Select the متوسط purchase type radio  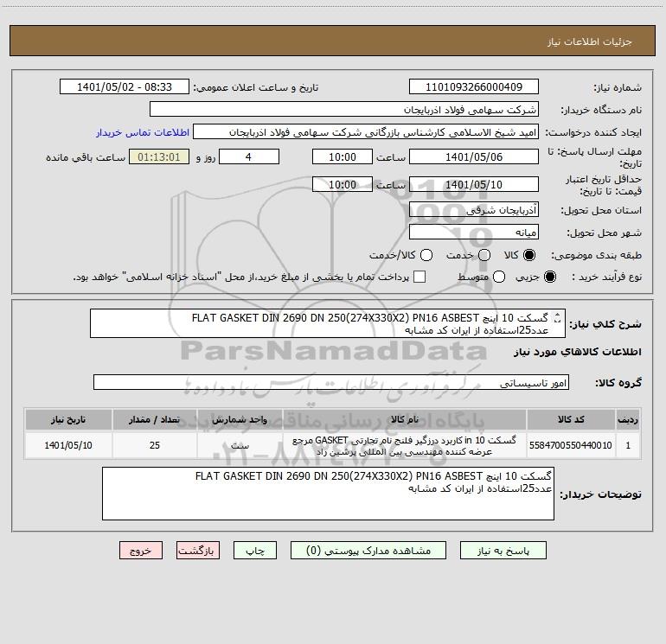tap(499, 277)
